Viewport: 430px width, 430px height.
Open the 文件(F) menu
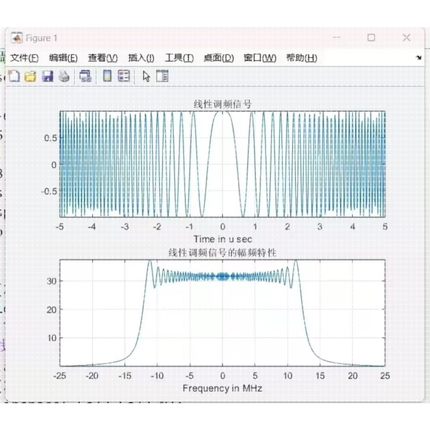point(24,58)
